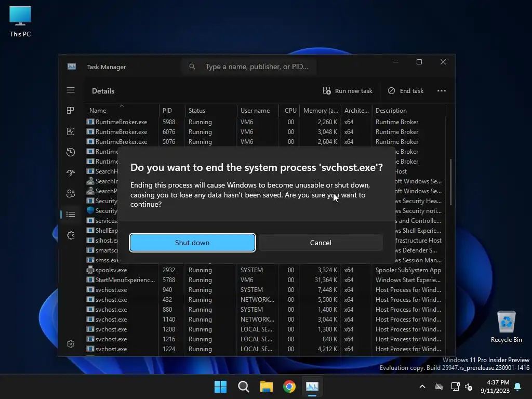
Task: Sort by the User name column header
Action: [258, 110]
